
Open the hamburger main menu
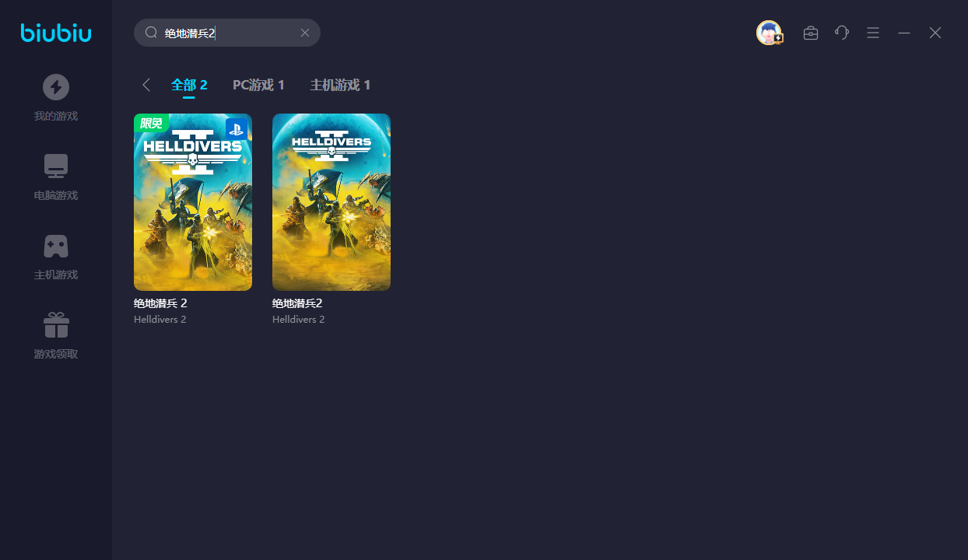tap(873, 33)
